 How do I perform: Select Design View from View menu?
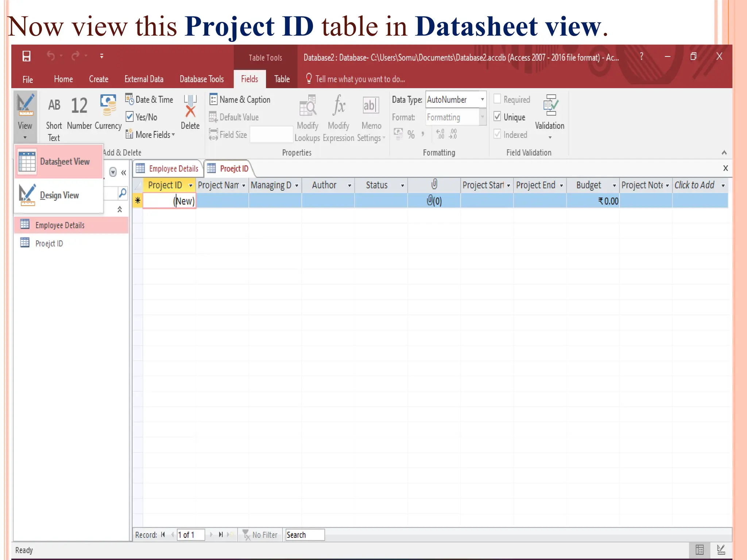click(x=59, y=195)
